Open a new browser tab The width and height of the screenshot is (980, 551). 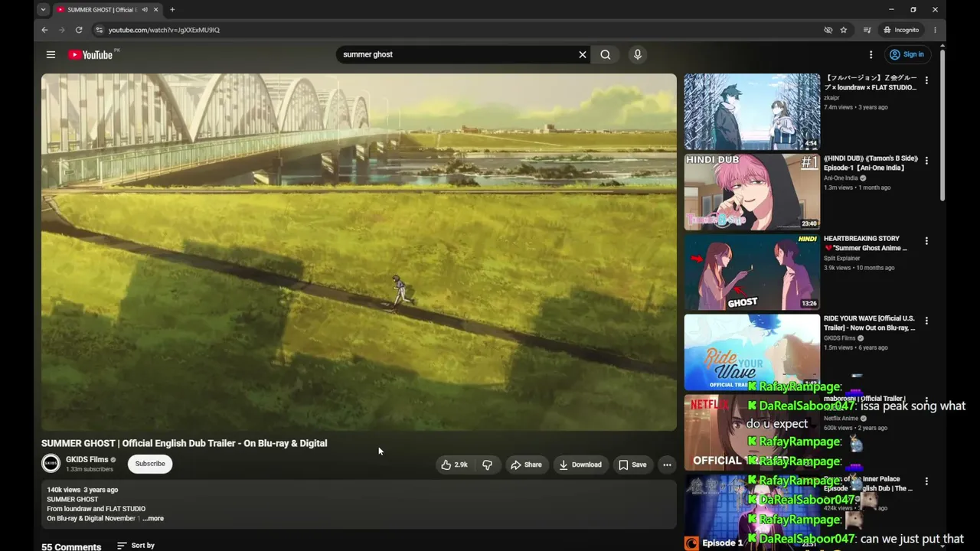(x=172, y=10)
